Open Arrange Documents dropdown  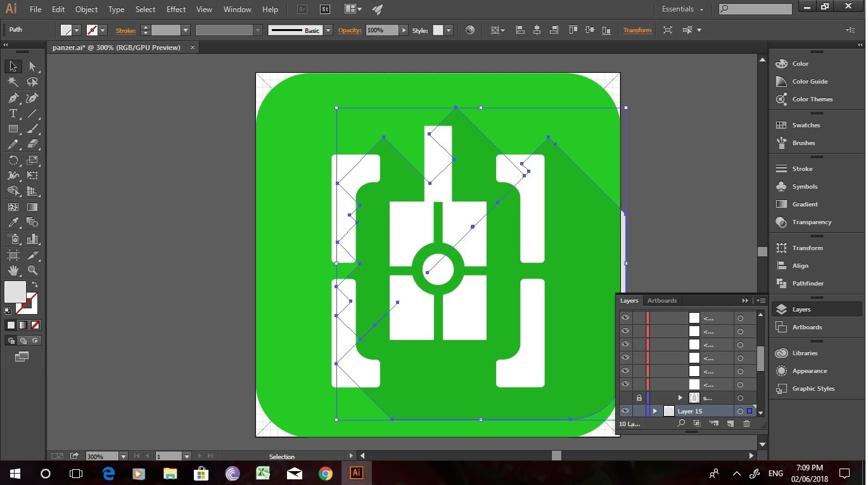point(353,9)
